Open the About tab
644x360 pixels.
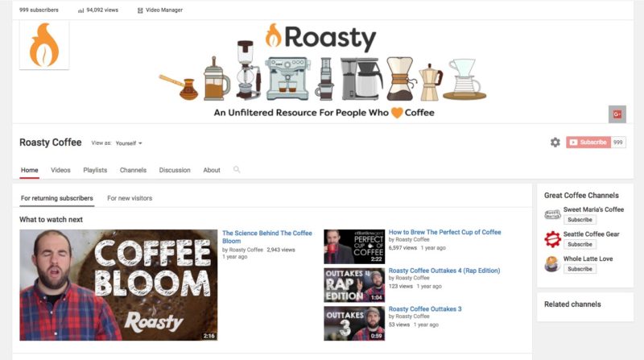pyautogui.click(x=212, y=170)
